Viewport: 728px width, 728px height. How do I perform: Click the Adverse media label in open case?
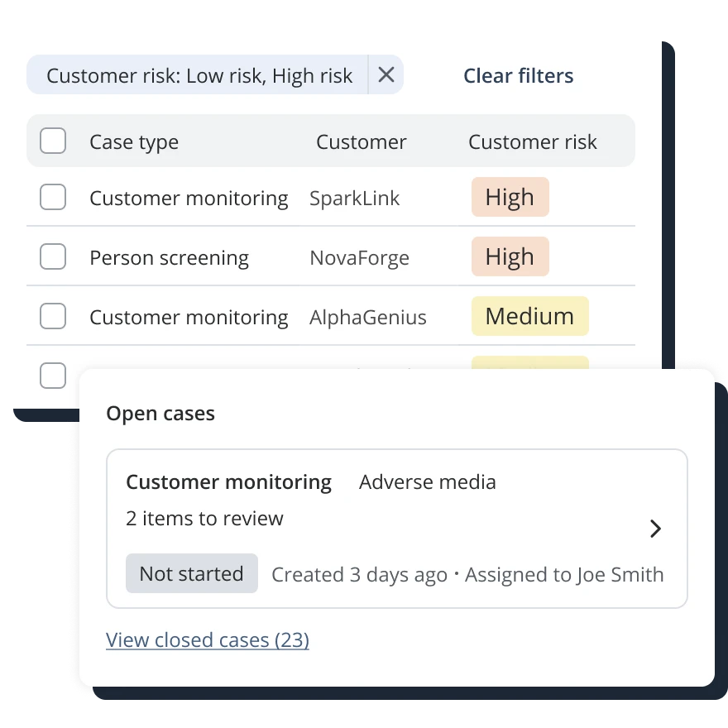pyautogui.click(x=427, y=482)
